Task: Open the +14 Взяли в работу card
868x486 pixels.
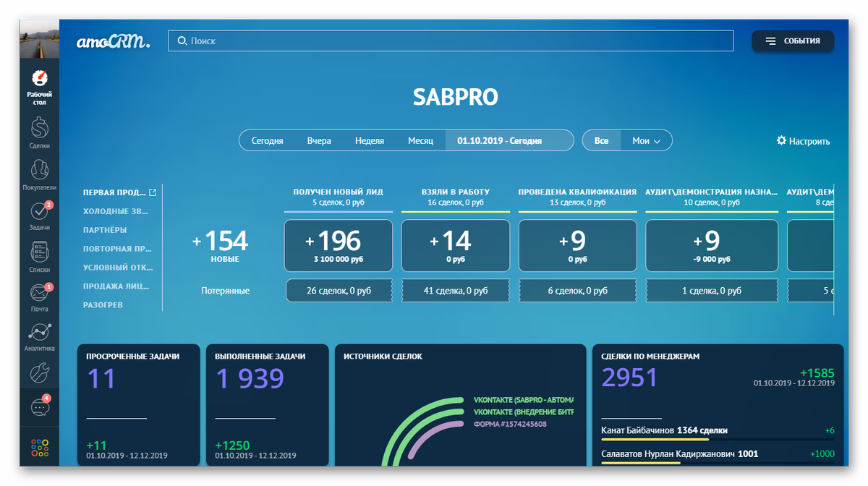Action: pos(456,246)
